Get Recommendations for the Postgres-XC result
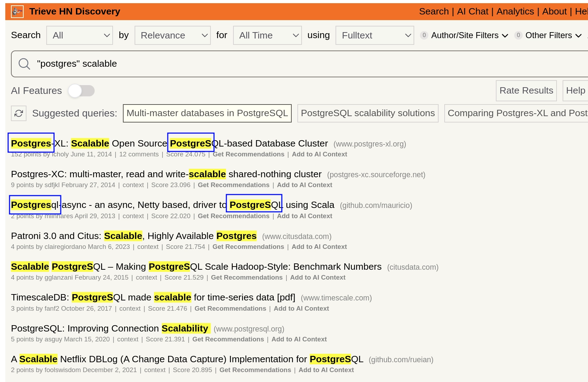Viewport: 588px width, 382px height. click(x=233, y=185)
